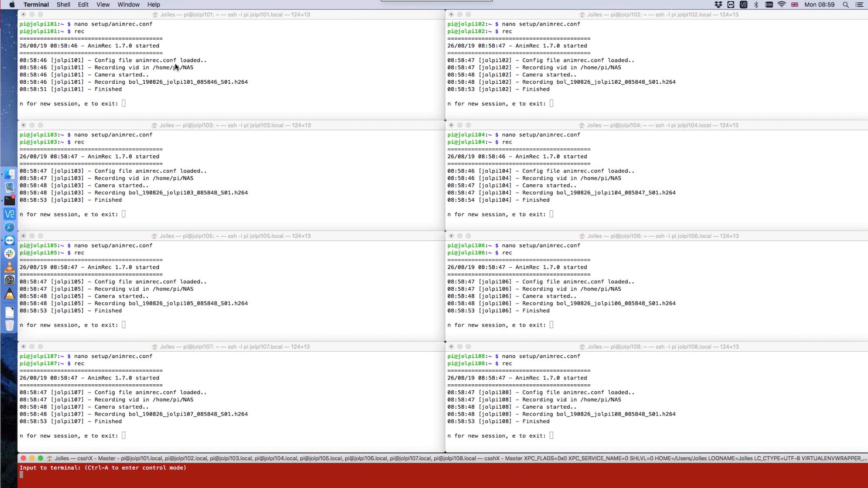Click the jolpi108 session prompt cursor
Viewport: 868px width, 488px height.
[552, 436]
